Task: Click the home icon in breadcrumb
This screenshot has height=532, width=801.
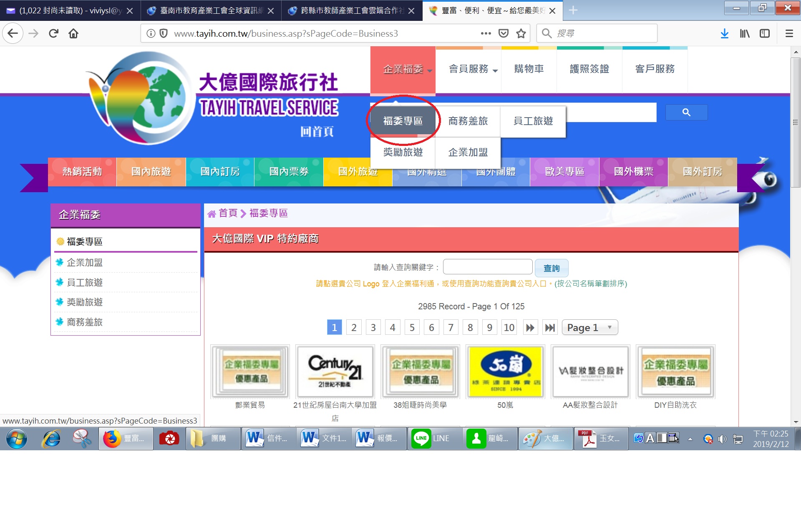Action: (212, 214)
